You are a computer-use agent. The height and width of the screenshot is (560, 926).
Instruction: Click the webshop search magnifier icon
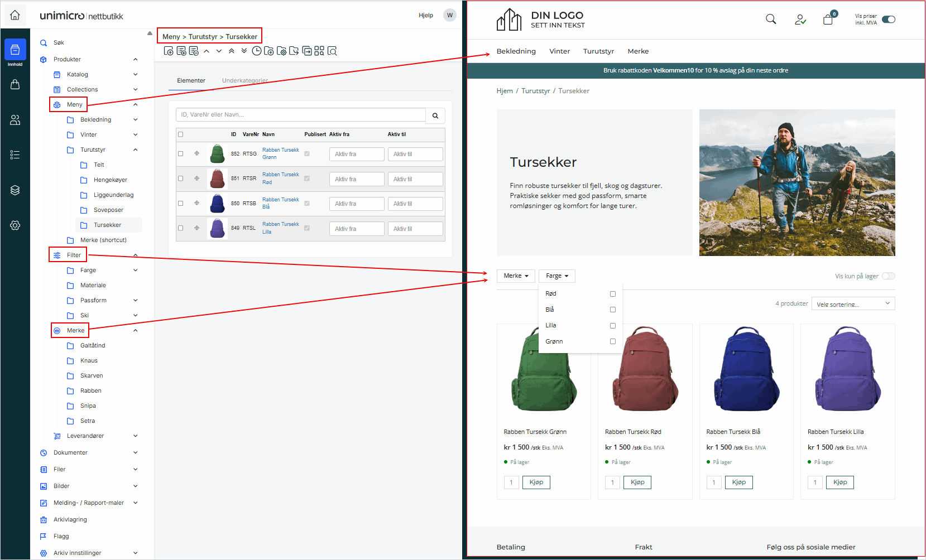(x=771, y=20)
